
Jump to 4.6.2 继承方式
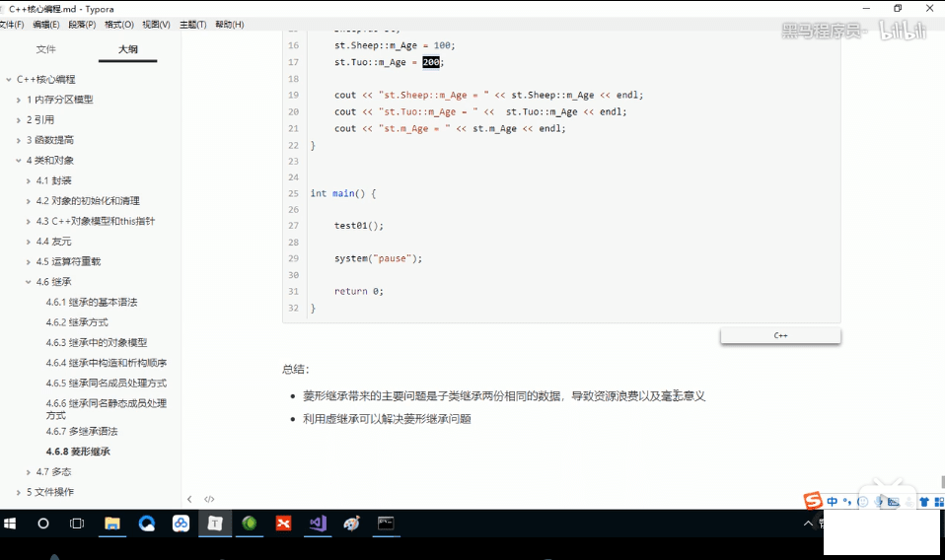coord(77,322)
